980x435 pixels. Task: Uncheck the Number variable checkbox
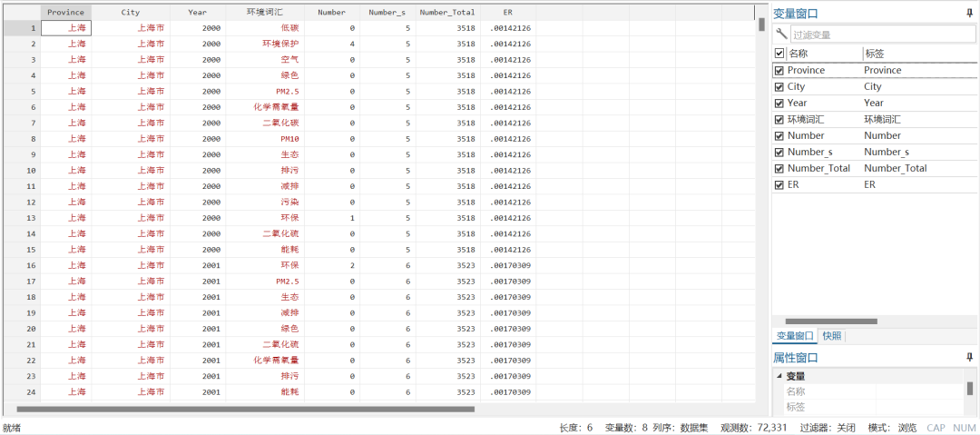779,135
